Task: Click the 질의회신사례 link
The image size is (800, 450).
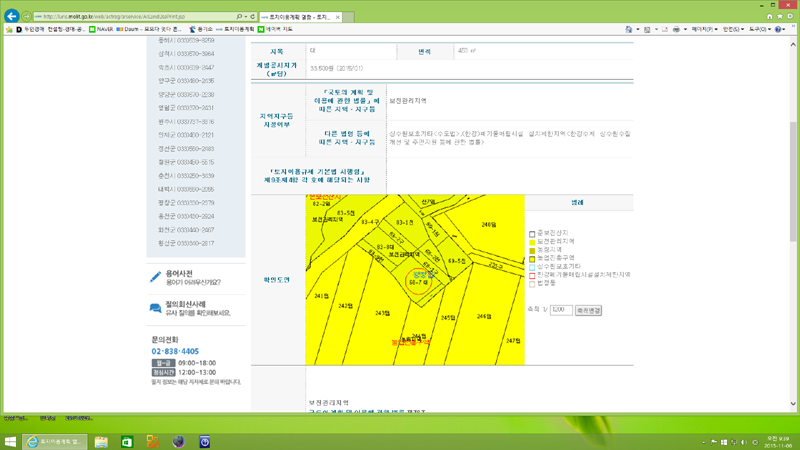Action: coord(185,304)
